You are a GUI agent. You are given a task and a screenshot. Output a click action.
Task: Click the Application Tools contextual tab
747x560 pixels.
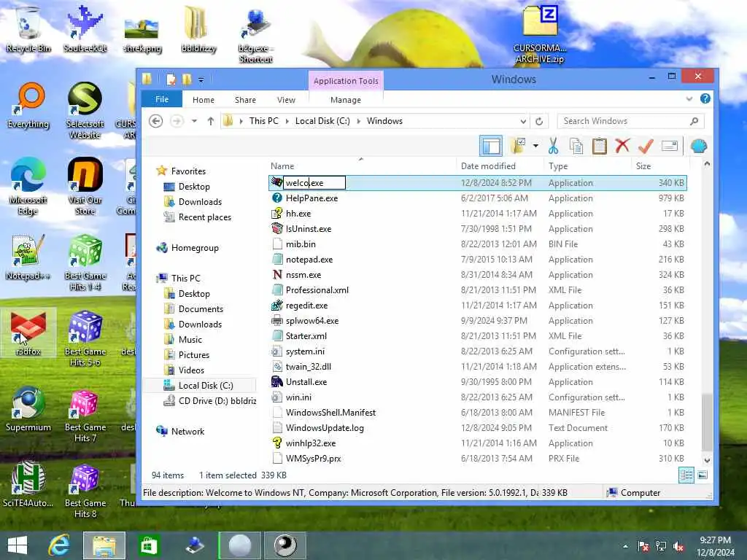click(x=346, y=80)
